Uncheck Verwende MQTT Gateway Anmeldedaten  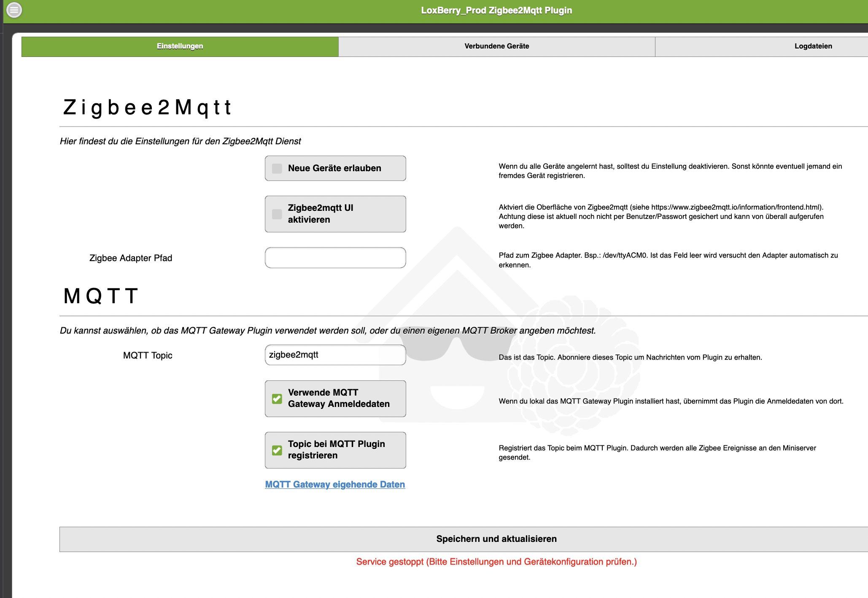click(277, 399)
